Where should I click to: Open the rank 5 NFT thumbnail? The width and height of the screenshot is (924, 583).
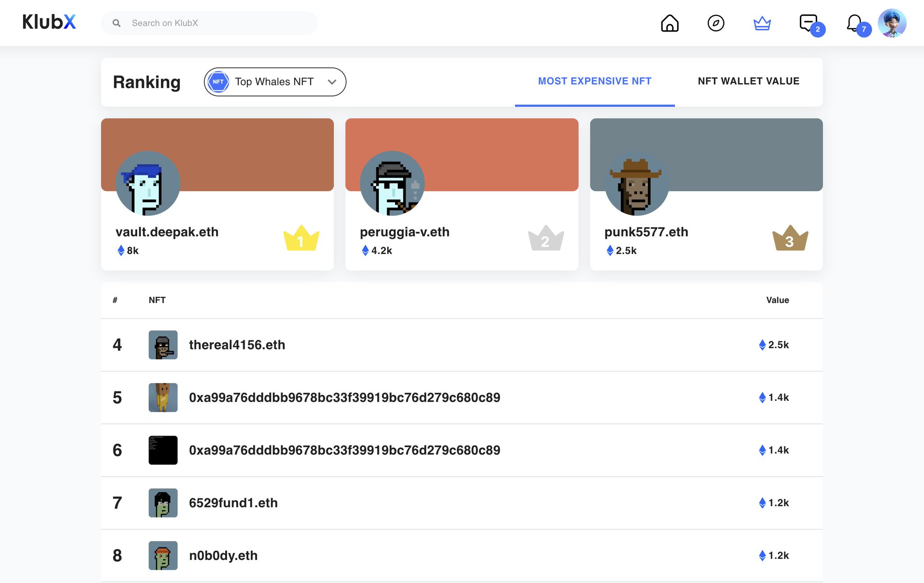point(163,398)
